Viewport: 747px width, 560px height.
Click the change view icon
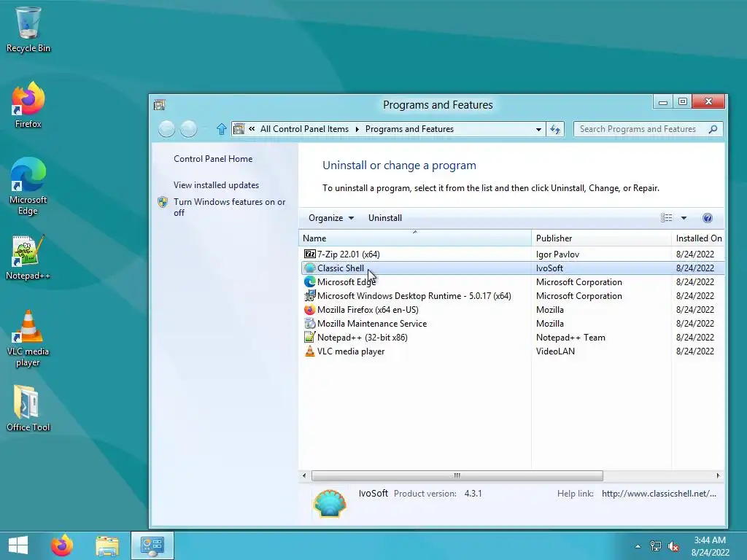tap(667, 217)
